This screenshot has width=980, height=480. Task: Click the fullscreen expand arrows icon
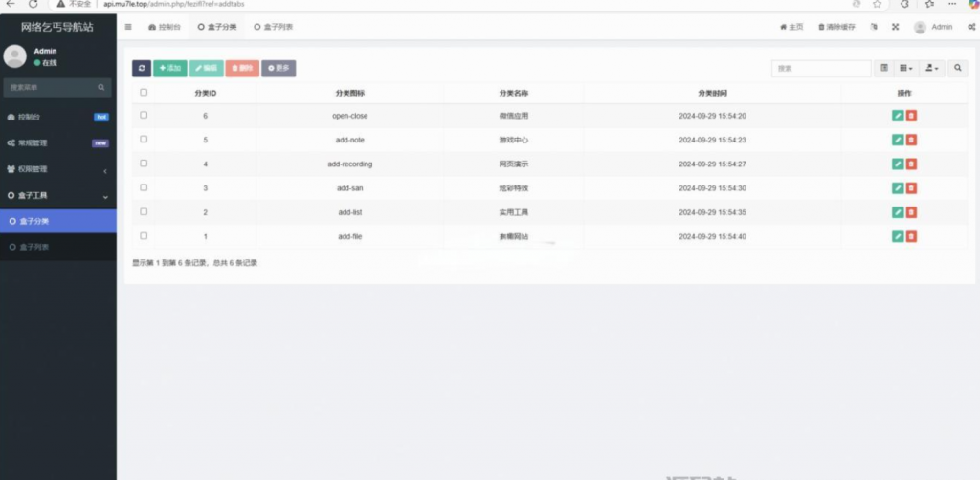coord(895,27)
